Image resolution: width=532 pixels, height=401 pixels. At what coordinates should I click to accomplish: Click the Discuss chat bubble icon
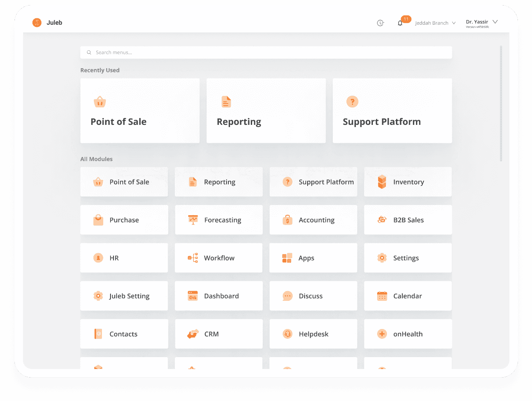pos(288,296)
